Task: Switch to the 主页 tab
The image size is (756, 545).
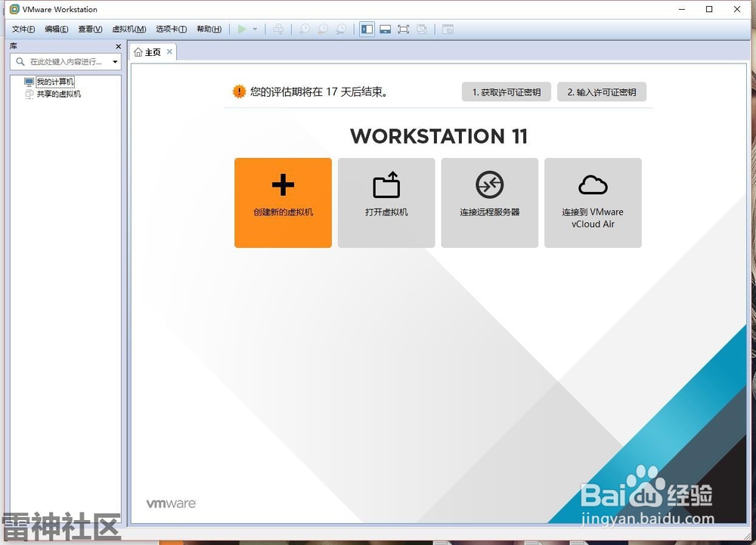Action: point(153,52)
